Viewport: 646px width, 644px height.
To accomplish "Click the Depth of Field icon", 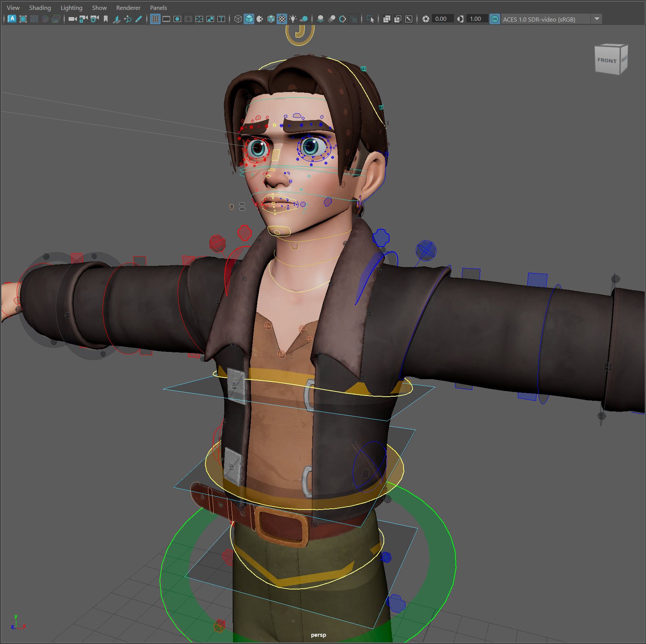I will point(354,19).
